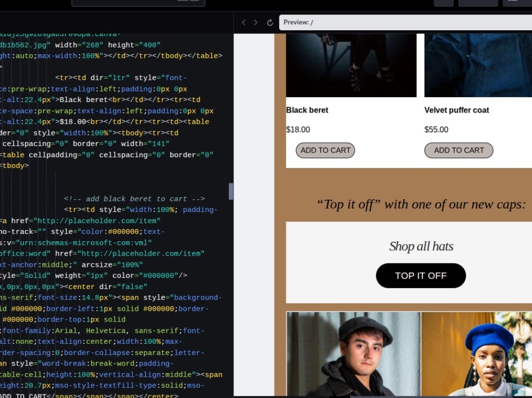Screen dimensions: 532x398
Task: Click the width="268" attribute in code
Action: (79, 45)
